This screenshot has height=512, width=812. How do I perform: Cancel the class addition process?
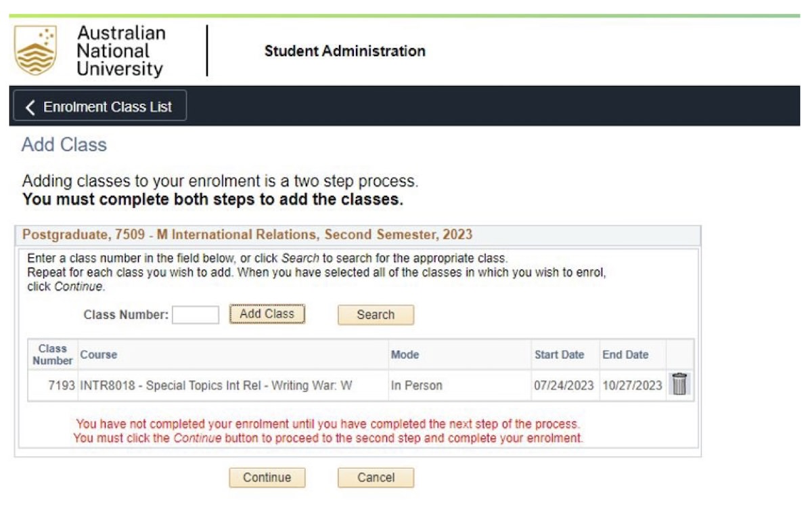tap(376, 477)
